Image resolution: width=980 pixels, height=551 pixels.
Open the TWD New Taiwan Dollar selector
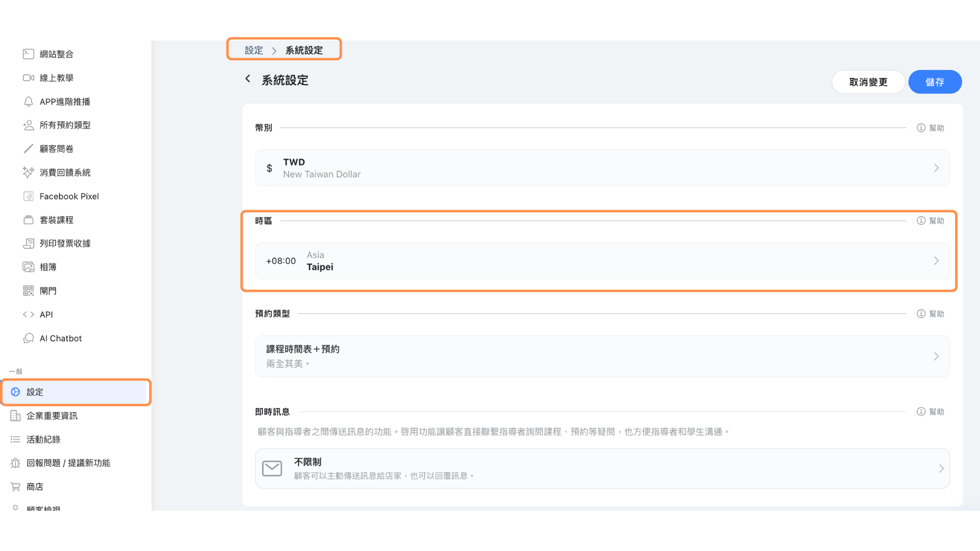(602, 168)
